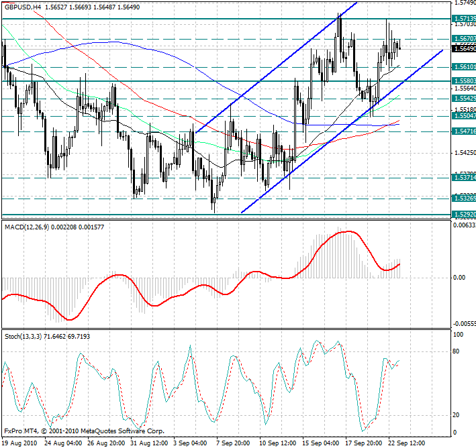Select the 1.5580 level price label
Viewport: 476px width, 448px height.
click(464, 80)
